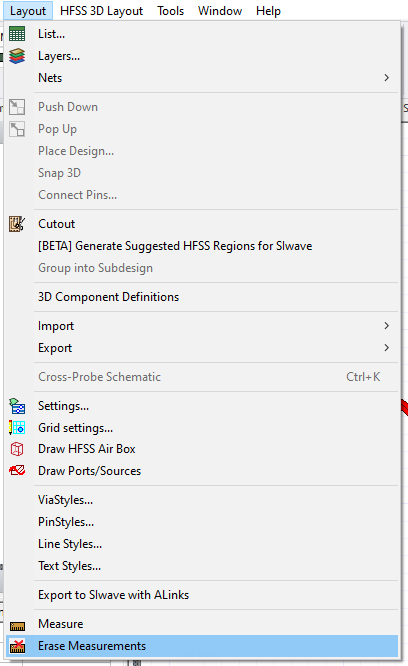Screen dimensions: 408x666
Task: Choose Layers... menu entry
Action: pos(202,56)
